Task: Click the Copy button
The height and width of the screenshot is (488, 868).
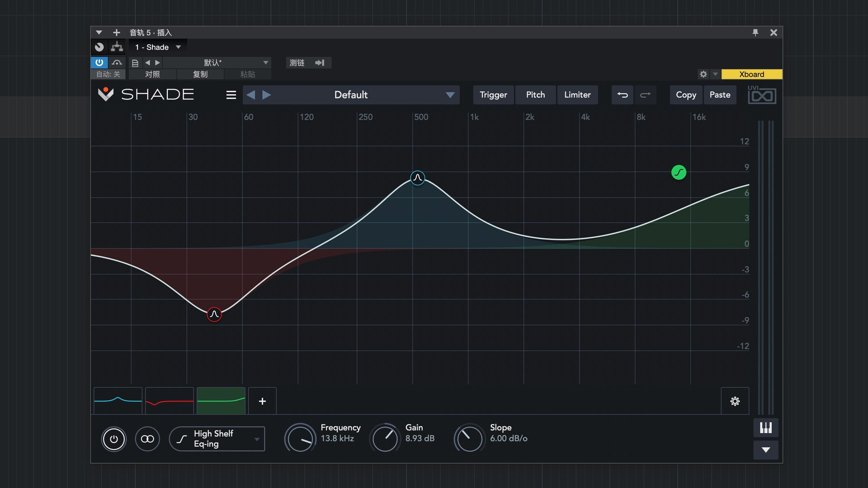Action: [686, 95]
